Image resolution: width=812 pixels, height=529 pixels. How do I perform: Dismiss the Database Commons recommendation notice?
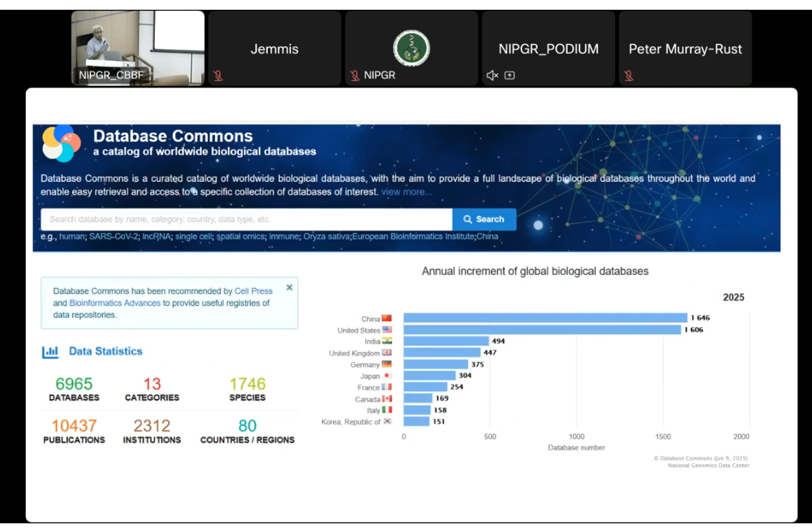[290, 287]
